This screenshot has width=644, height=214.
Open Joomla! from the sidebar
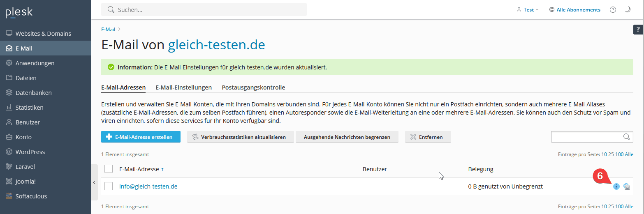[x=25, y=182]
